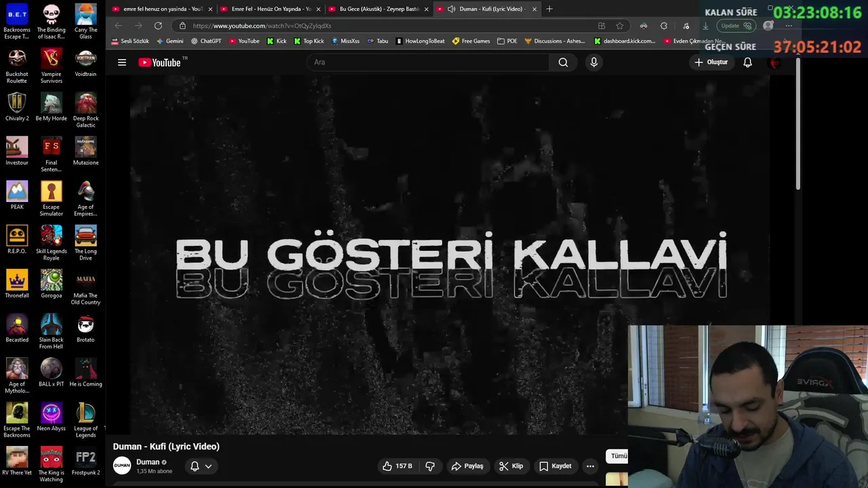The width and height of the screenshot is (868, 488).
Task: Open the Tabu bookmark
Action: [x=378, y=41]
